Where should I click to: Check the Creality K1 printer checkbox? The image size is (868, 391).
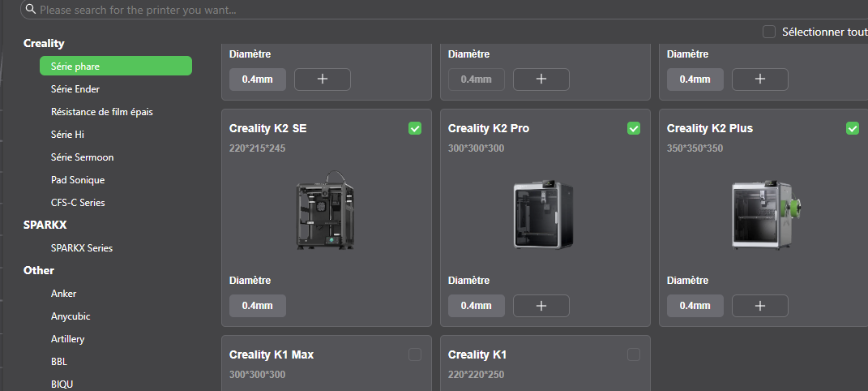coord(634,354)
